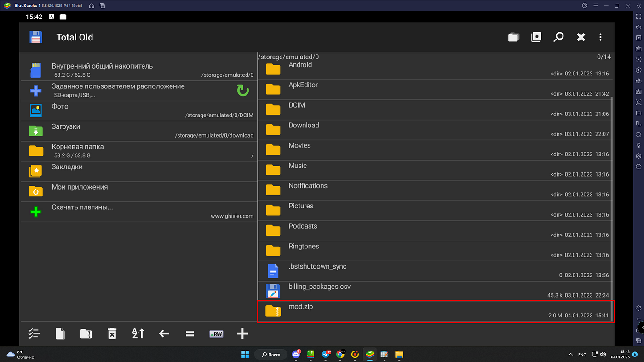This screenshot has width=644, height=362.
Task: Click BlueStacks volume icon in sidebar
Action: pos(638,27)
